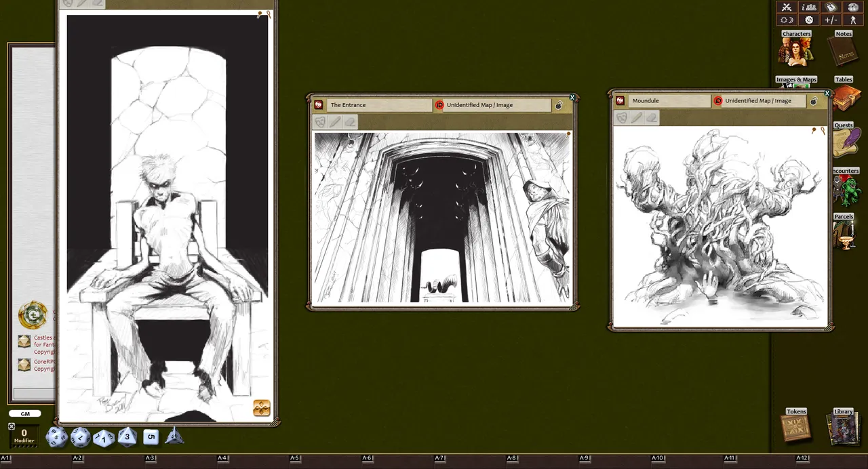Reset the modifier with the small x icon
Image resolution: width=868 pixels, height=469 pixels.
12,426
